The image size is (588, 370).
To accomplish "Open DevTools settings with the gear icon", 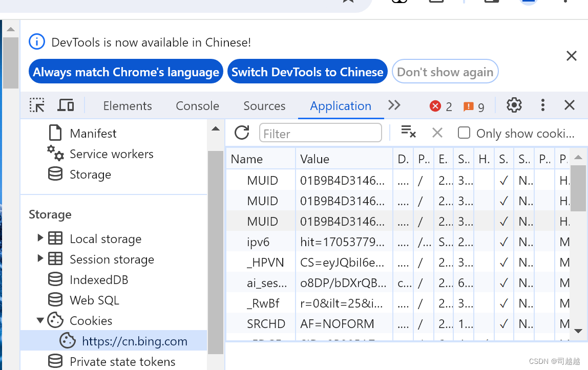I will (514, 105).
